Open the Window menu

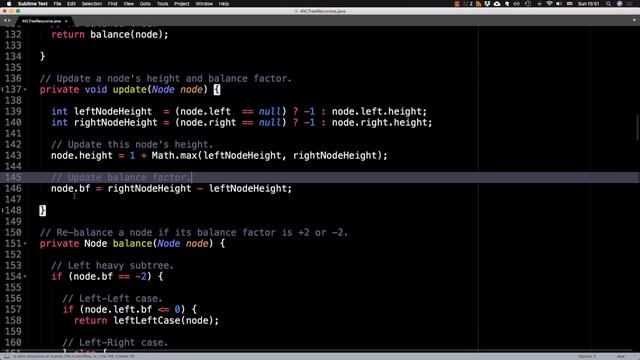pos(204,4)
